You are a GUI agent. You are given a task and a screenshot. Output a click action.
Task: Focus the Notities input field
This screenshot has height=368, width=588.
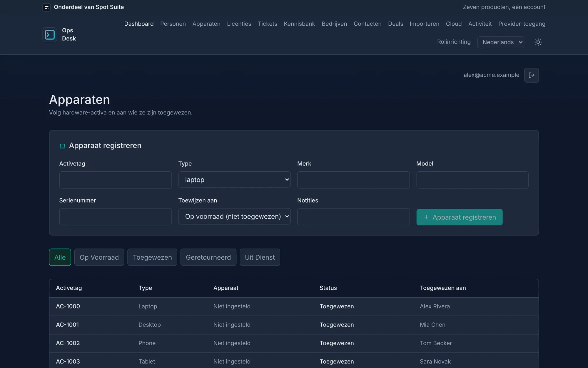[x=353, y=217]
